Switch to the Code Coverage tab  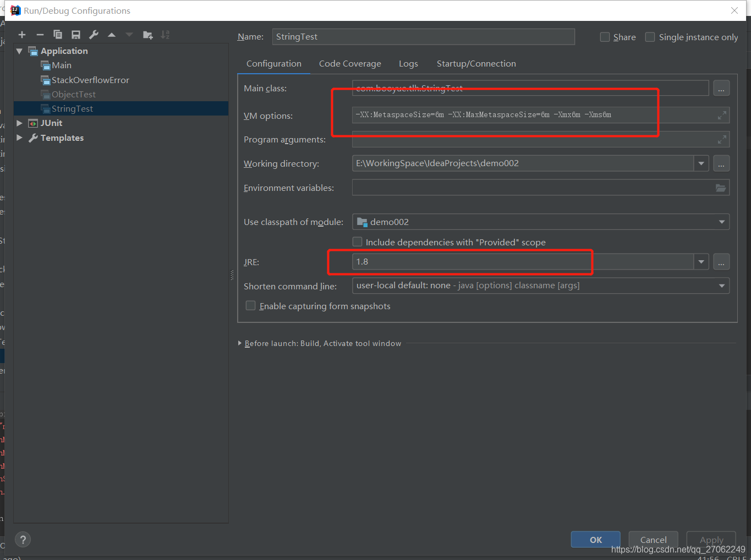(350, 63)
